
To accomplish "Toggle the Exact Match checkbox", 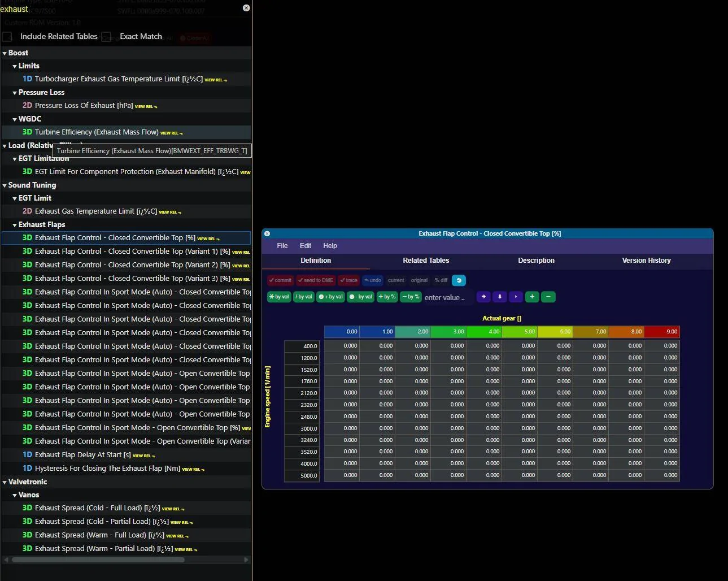I will click(x=106, y=37).
